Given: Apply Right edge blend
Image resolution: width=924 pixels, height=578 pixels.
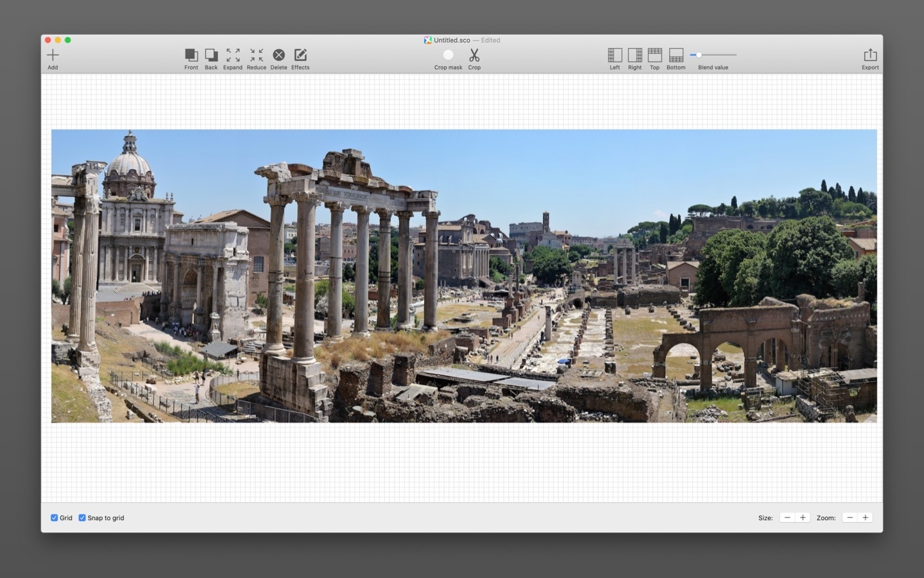Looking at the screenshot, I should (x=635, y=55).
